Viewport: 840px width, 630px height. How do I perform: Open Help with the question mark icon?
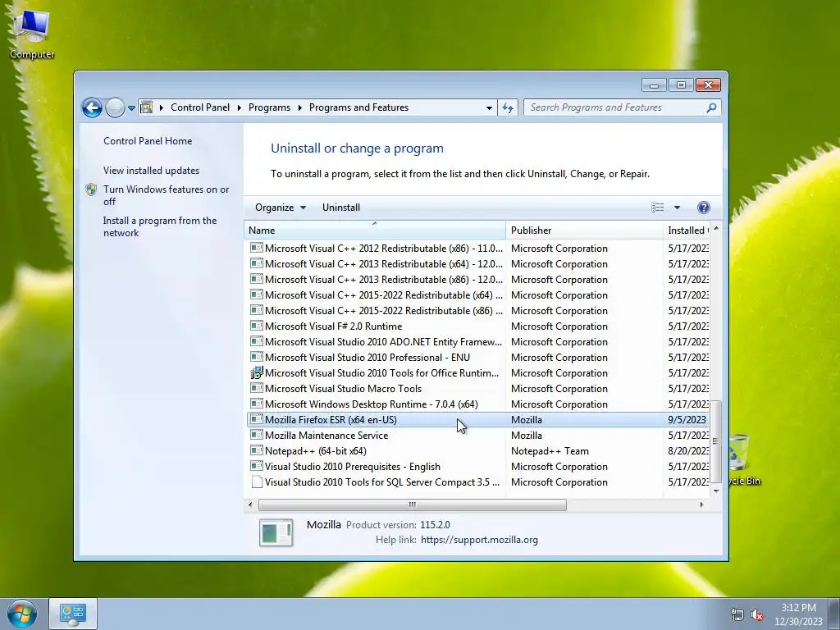tap(703, 208)
